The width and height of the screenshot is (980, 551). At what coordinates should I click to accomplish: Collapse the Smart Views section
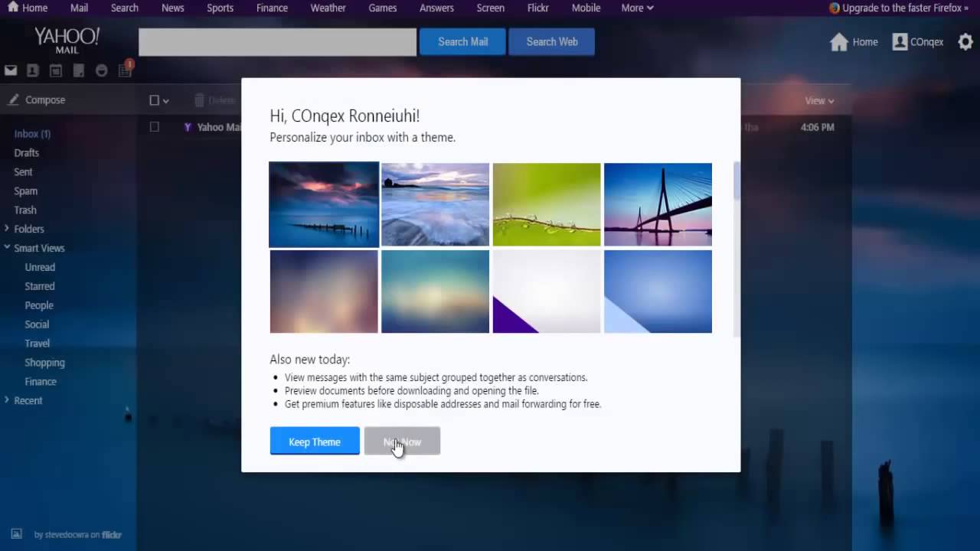(7, 247)
